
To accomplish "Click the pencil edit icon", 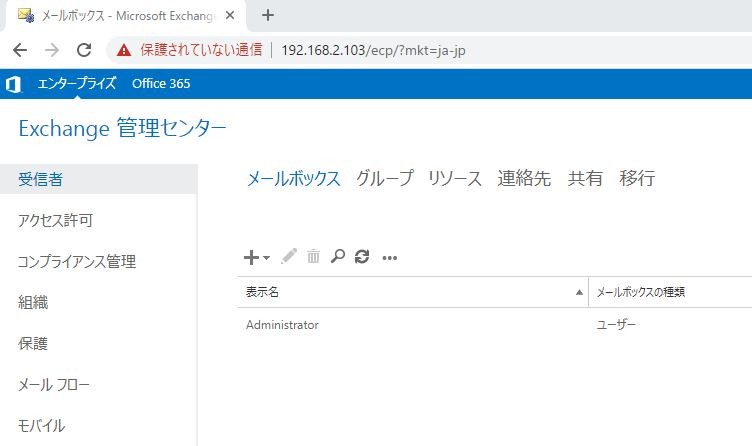I will tap(289, 257).
